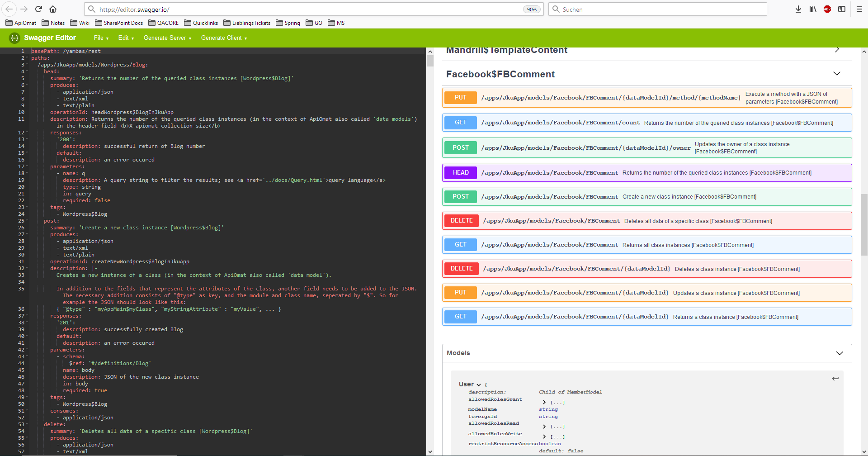Go back with the browser back arrow

pos(9,9)
